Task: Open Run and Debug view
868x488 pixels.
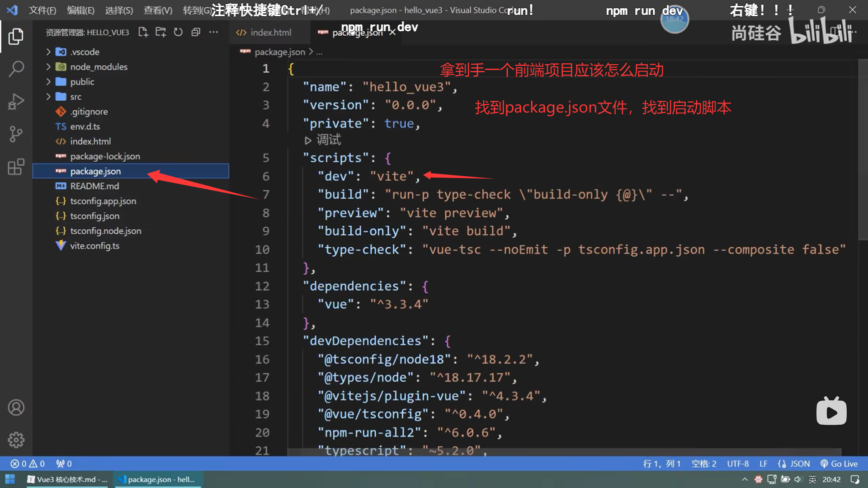Action: 16,102
